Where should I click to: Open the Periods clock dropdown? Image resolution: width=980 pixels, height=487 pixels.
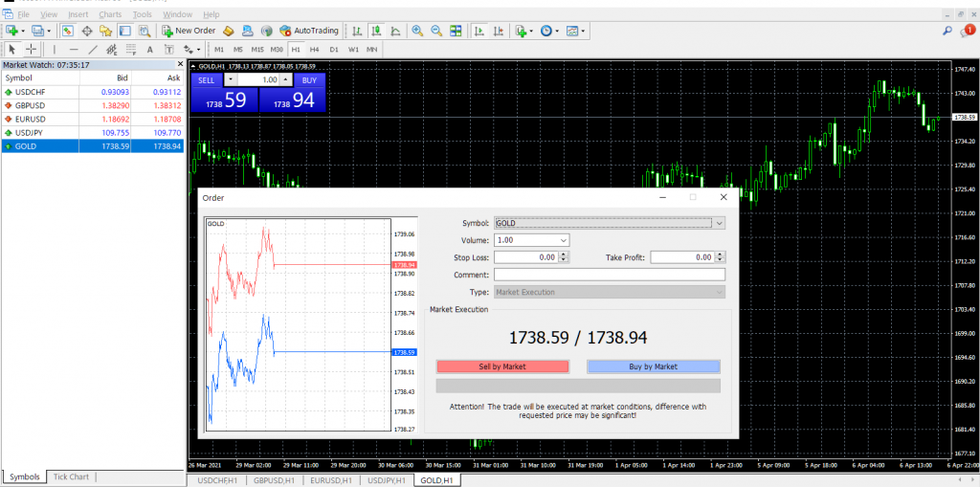pos(549,30)
